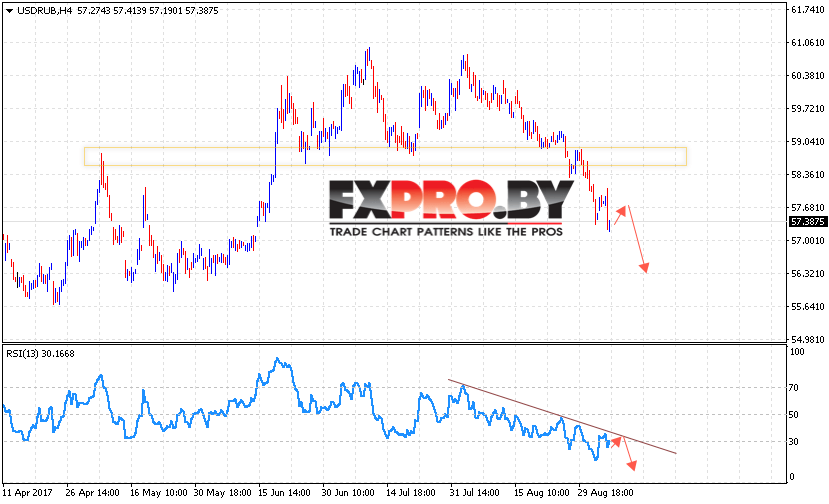This screenshot has height=504, width=829.
Task: Click the 60.3810 price axis label
Action: pos(807,76)
